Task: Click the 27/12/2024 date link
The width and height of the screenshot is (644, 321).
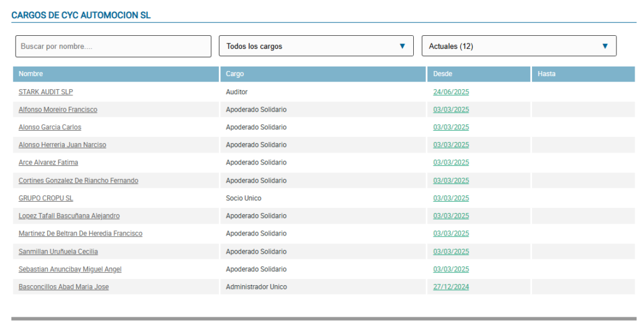Action: (451, 287)
